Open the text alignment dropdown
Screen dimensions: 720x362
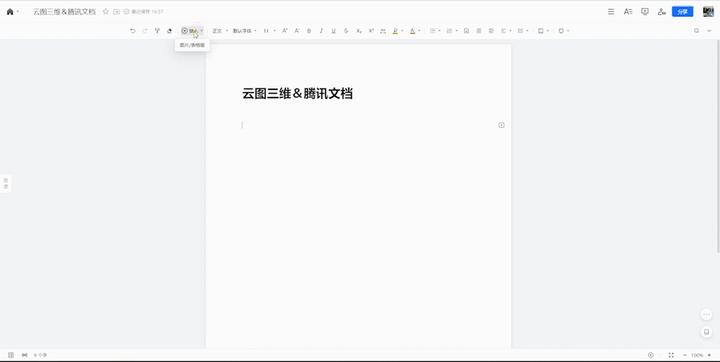point(435,31)
